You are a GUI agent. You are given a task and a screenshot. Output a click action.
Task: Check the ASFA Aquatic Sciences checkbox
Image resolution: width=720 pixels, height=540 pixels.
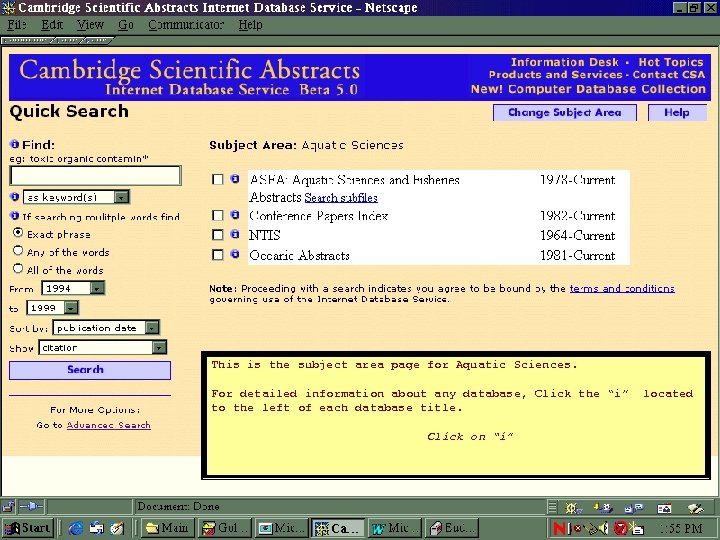[218, 179]
